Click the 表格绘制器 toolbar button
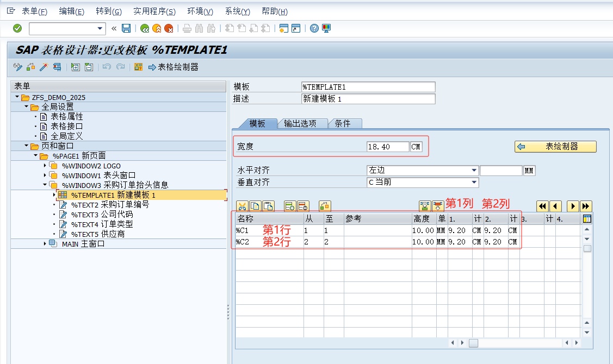 coord(174,67)
